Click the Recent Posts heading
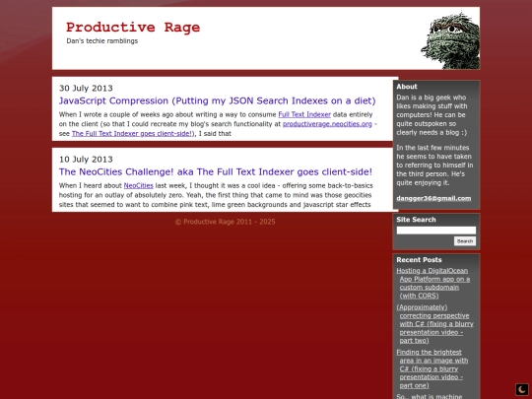 (x=419, y=260)
